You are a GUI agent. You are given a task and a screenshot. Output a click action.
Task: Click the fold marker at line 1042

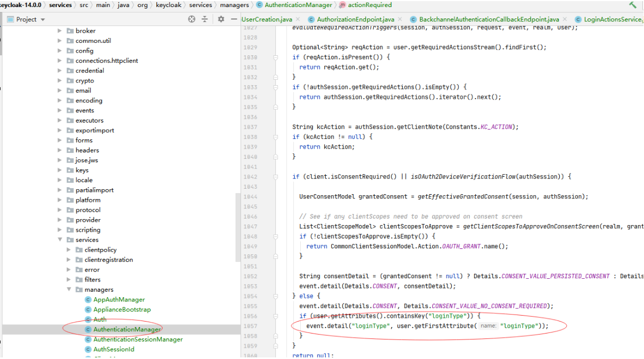276,176
